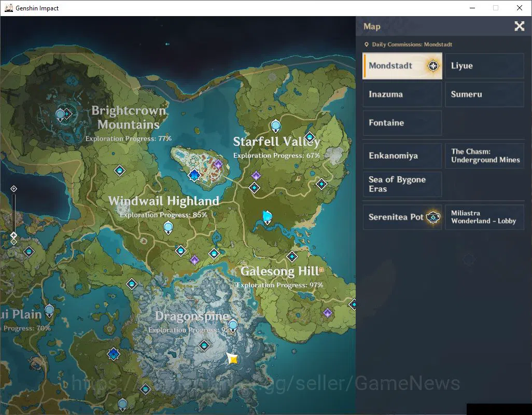Screen dimensions: 532x415
Task: Close the Map region panel with the X
Action: 519,26
